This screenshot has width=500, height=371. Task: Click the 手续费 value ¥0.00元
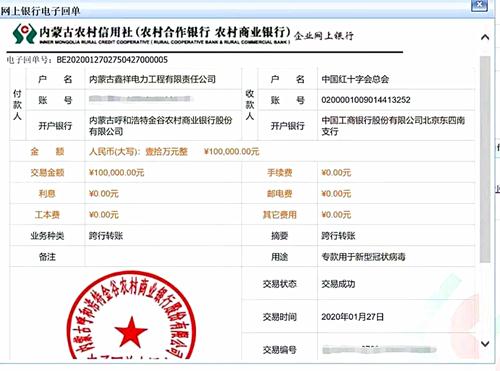(x=336, y=173)
